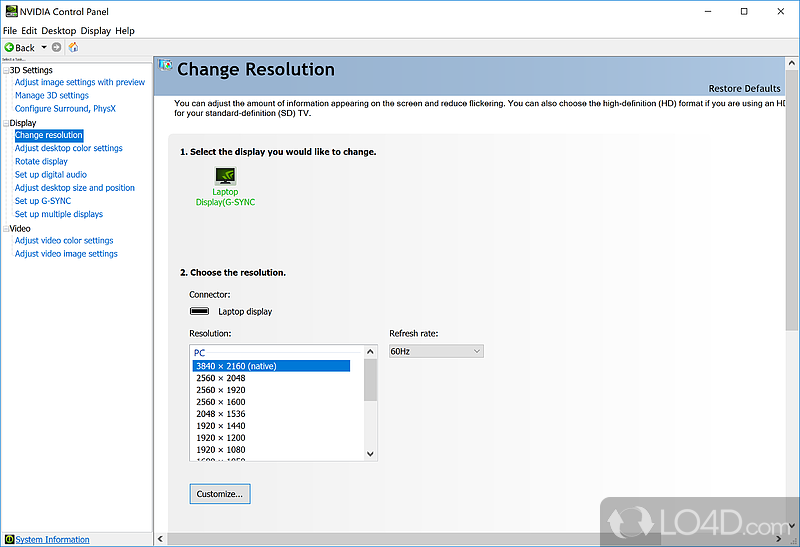Image resolution: width=800 pixels, height=547 pixels.
Task: Go to the Home page icon
Action: pos(73,47)
